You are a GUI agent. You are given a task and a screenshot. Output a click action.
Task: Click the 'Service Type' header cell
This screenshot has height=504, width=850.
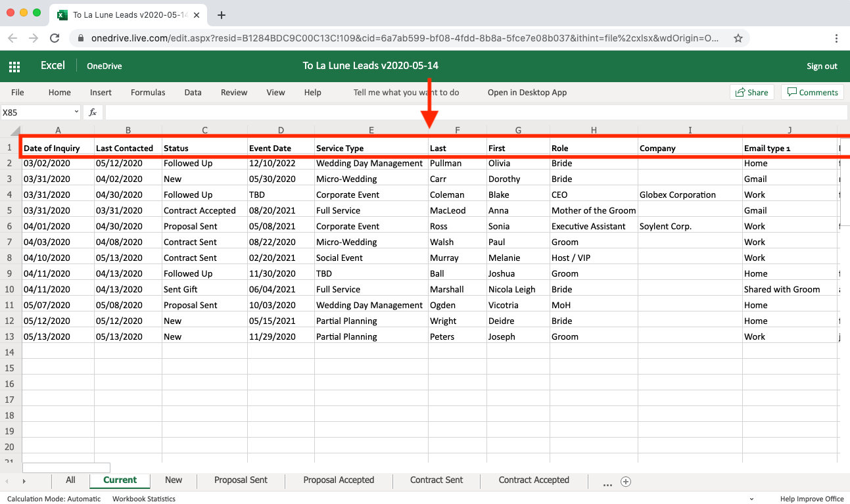371,148
